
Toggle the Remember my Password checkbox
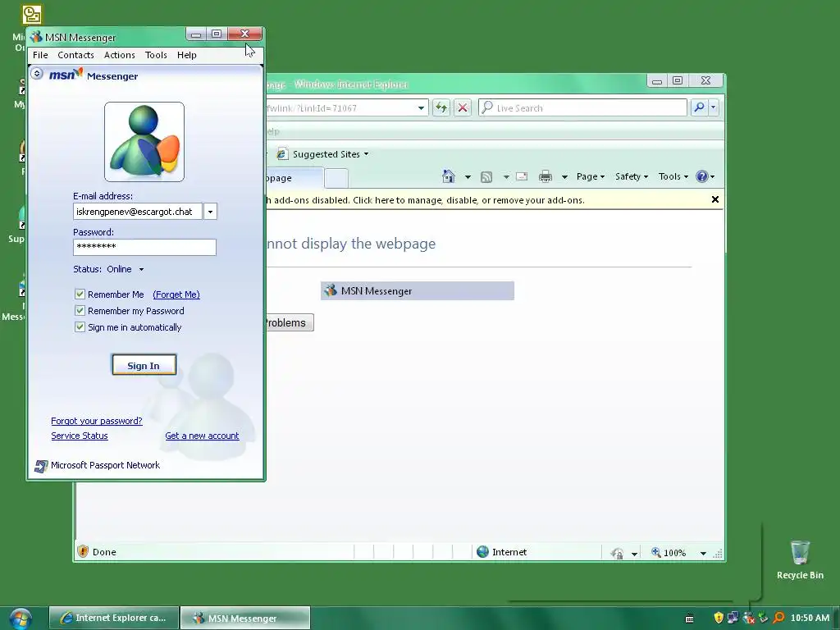click(80, 311)
